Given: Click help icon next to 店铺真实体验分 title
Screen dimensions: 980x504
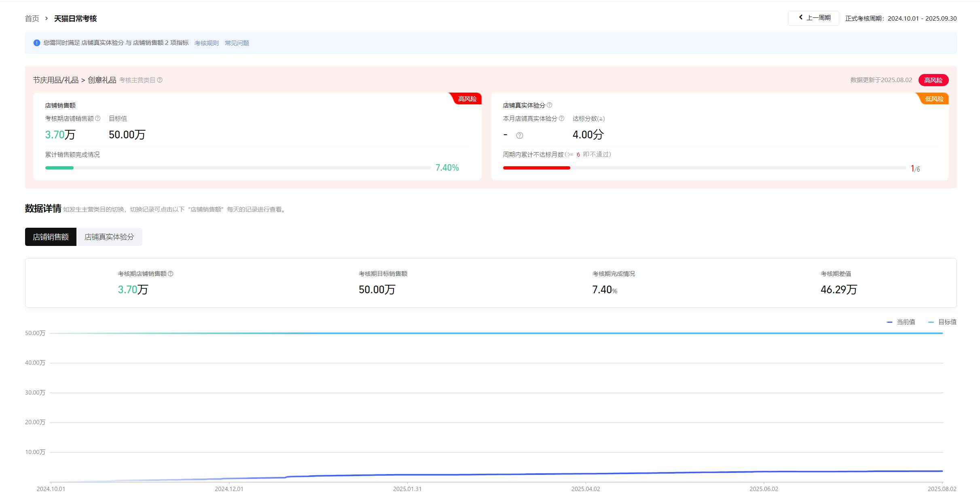Looking at the screenshot, I should (549, 105).
